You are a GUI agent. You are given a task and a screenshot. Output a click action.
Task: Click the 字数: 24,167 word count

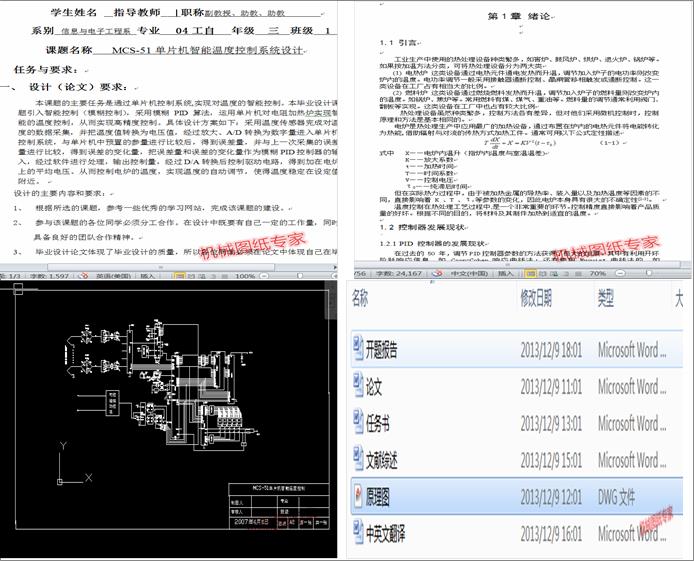tap(399, 273)
